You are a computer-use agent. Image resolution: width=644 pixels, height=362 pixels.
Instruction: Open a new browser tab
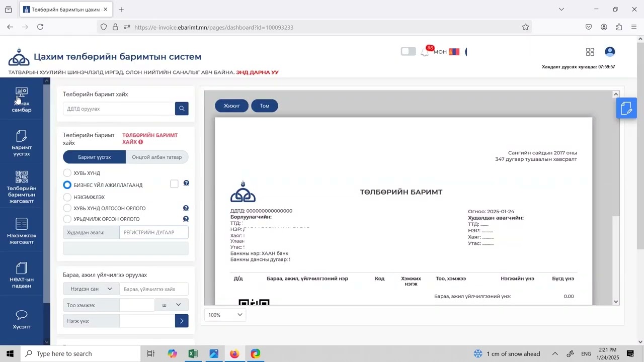coord(121,10)
